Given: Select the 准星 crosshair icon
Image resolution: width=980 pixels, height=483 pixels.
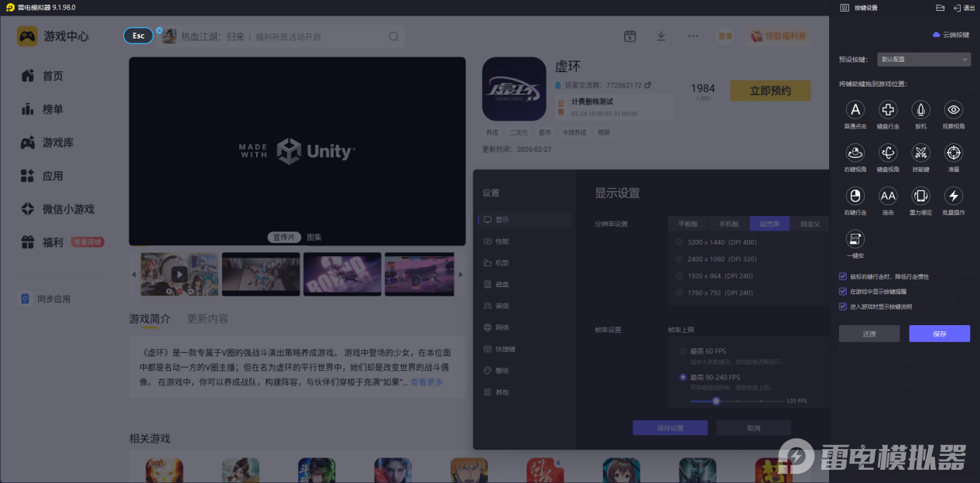Looking at the screenshot, I should coord(954,152).
